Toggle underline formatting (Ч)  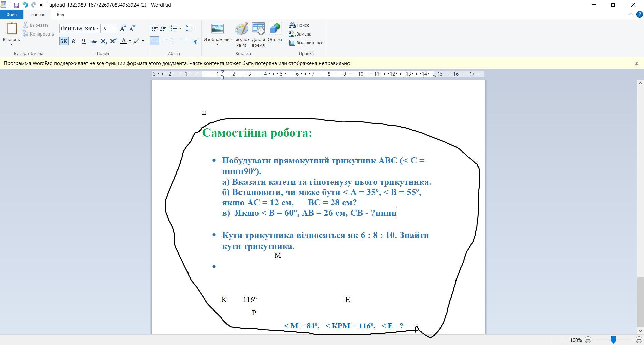pos(84,41)
